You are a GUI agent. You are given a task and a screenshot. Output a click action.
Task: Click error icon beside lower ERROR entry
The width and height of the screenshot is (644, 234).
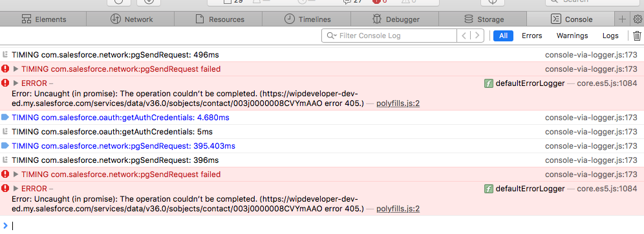click(x=5, y=189)
